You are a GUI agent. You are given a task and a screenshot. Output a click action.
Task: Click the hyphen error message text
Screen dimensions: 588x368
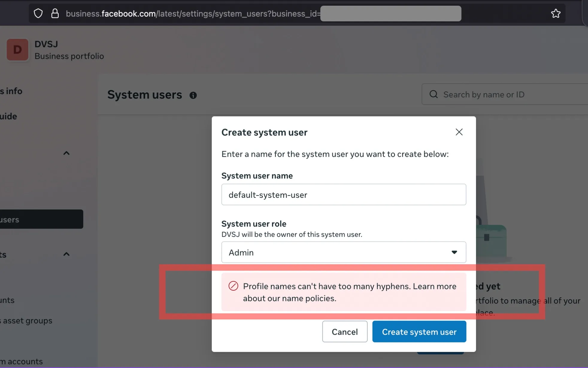click(350, 292)
